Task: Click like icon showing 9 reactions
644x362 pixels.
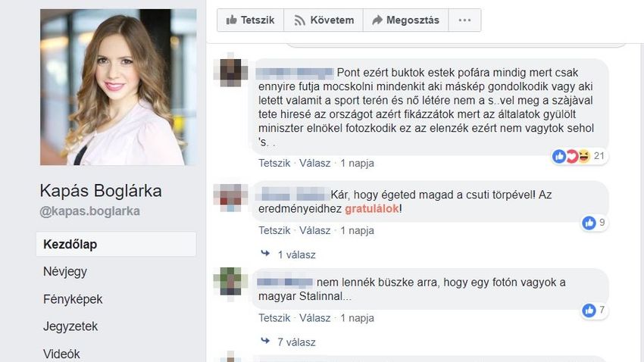Action: pyautogui.click(x=594, y=223)
